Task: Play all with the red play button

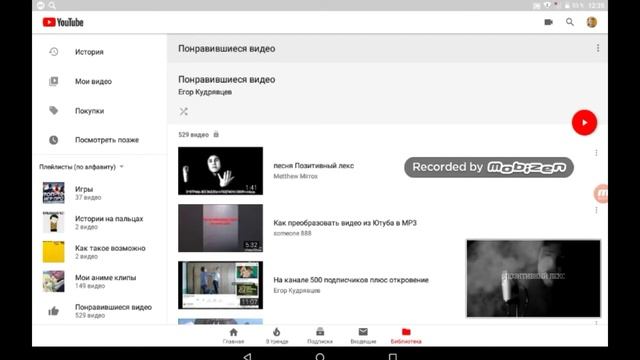Action: pos(584,122)
